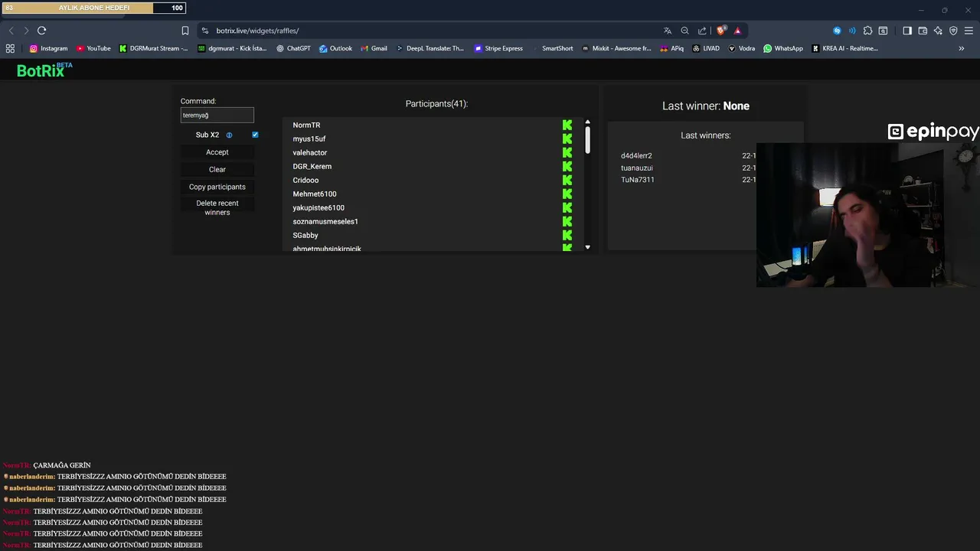The height and width of the screenshot is (551, 980).
Task: Toggle the Sub X2 checkbox
Action: coord(255,135)
